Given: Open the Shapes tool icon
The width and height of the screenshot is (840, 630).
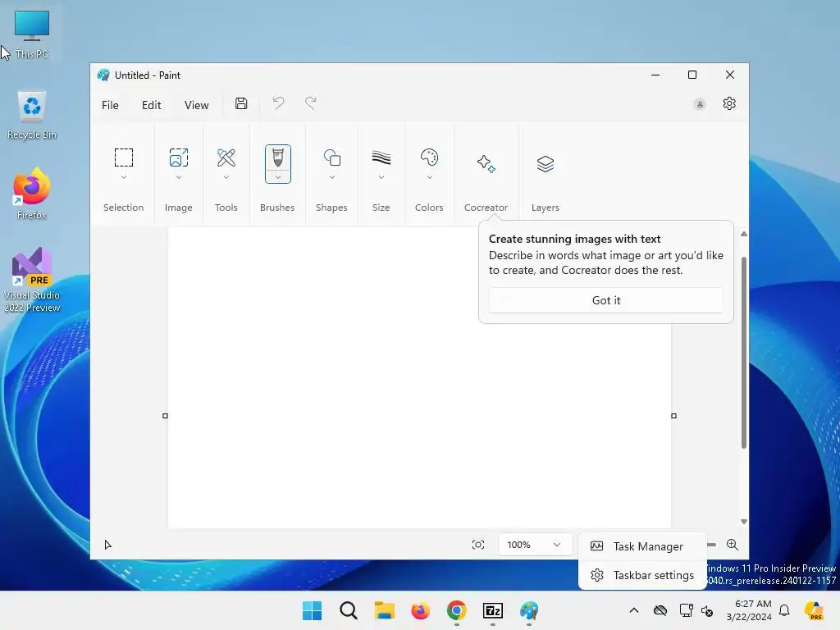Looking at the screenshot, I should click(331, 157).
